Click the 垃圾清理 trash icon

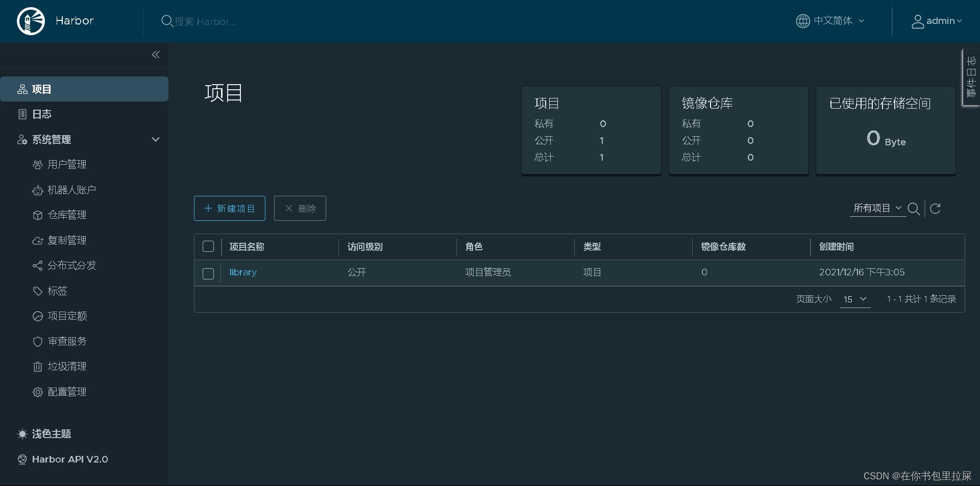coord(38,367)
